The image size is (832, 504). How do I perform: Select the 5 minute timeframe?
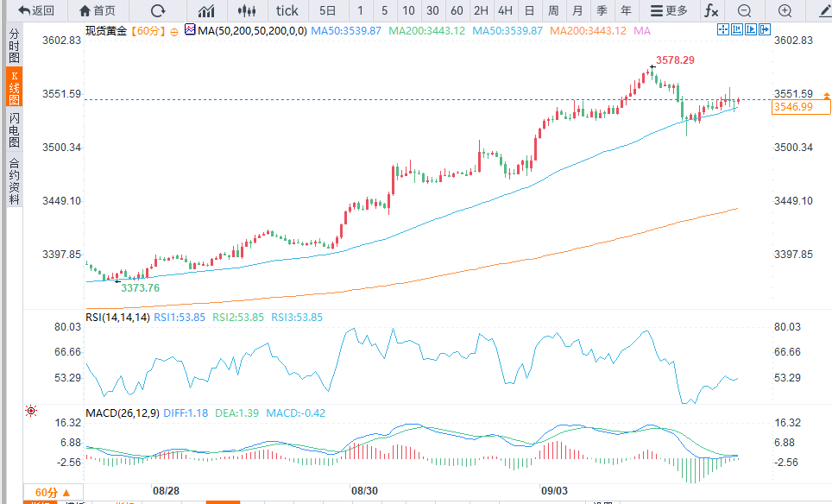click(384, 10)
